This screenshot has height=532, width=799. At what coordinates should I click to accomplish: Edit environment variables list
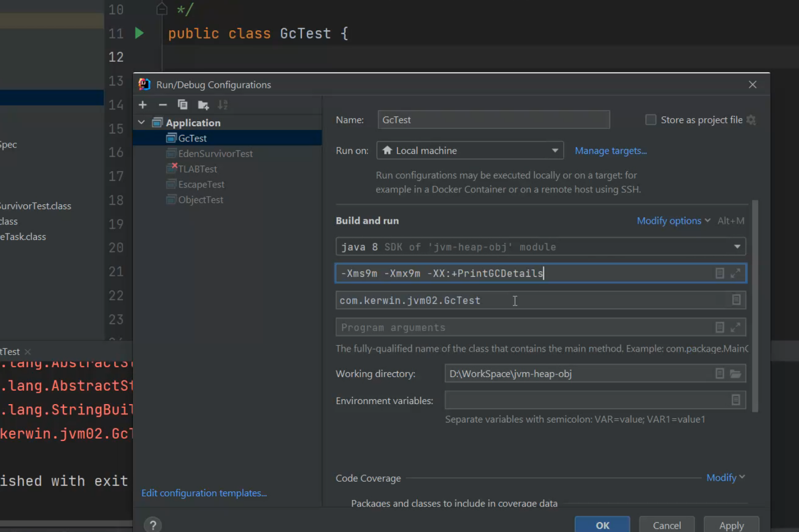pos(736,400)
